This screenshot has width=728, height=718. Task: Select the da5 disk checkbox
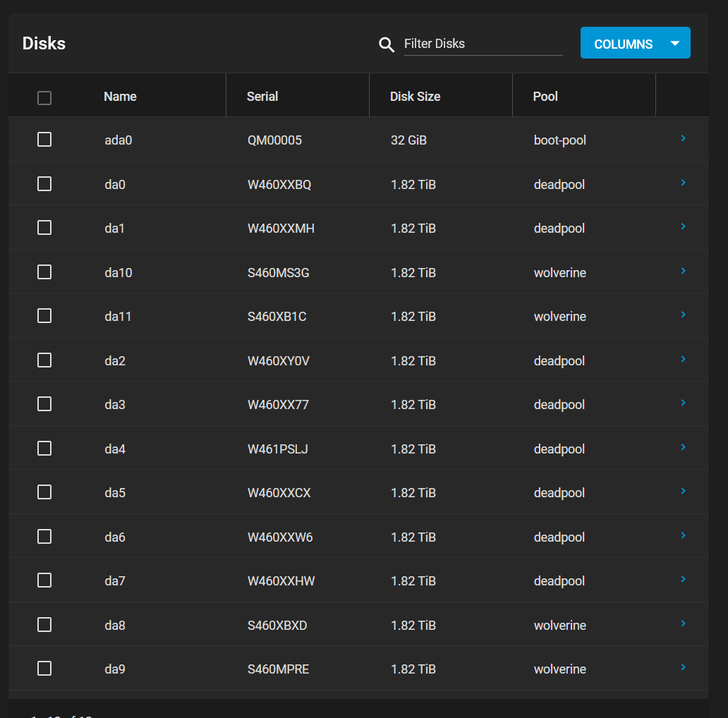pos(44,492)
